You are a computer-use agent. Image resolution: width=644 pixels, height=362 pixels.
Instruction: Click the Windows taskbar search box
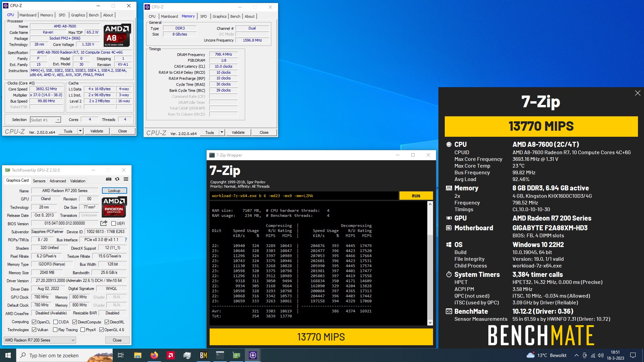point(64,355)
